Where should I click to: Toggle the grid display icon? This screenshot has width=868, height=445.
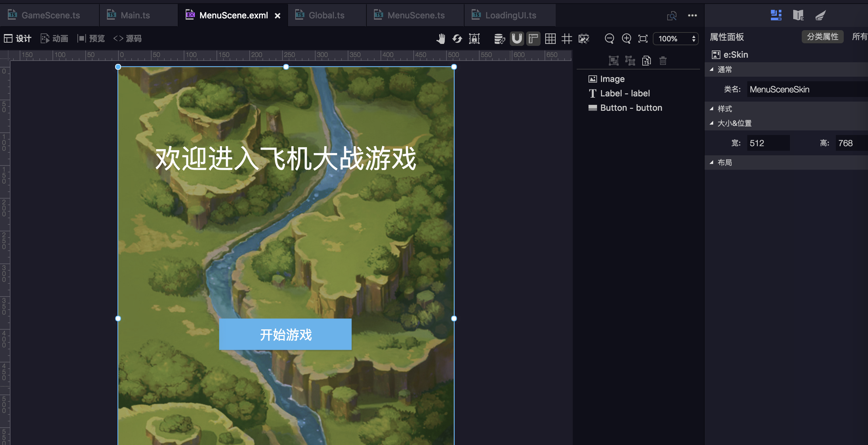pos(550,39)
